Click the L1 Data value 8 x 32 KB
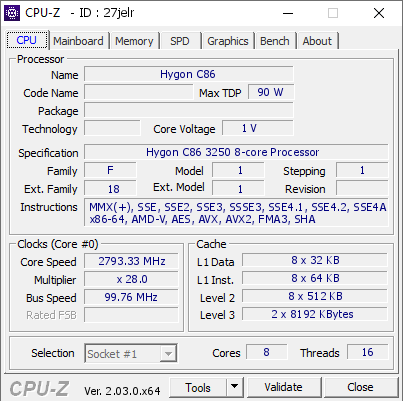 tap(315, 260)
